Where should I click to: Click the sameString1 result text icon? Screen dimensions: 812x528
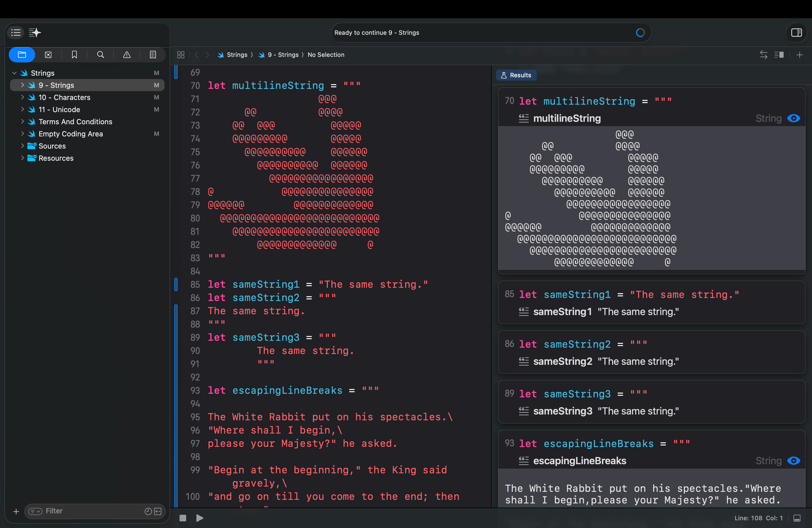click(x=524, y=312)
